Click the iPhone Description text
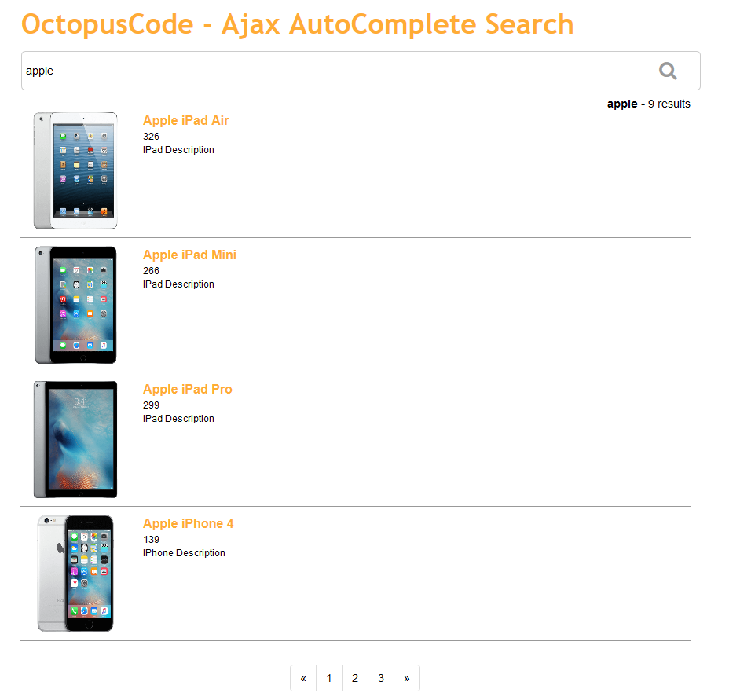The width and height of the screenshot is (729, 700). [184, 553]
